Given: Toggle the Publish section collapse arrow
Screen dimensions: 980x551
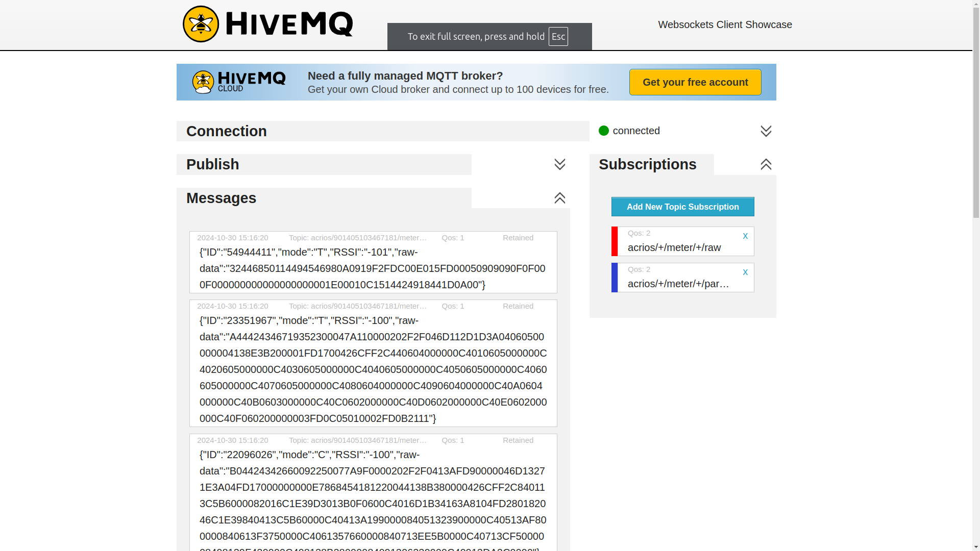Looking at the screenshot, I should (x=559, y=163).
